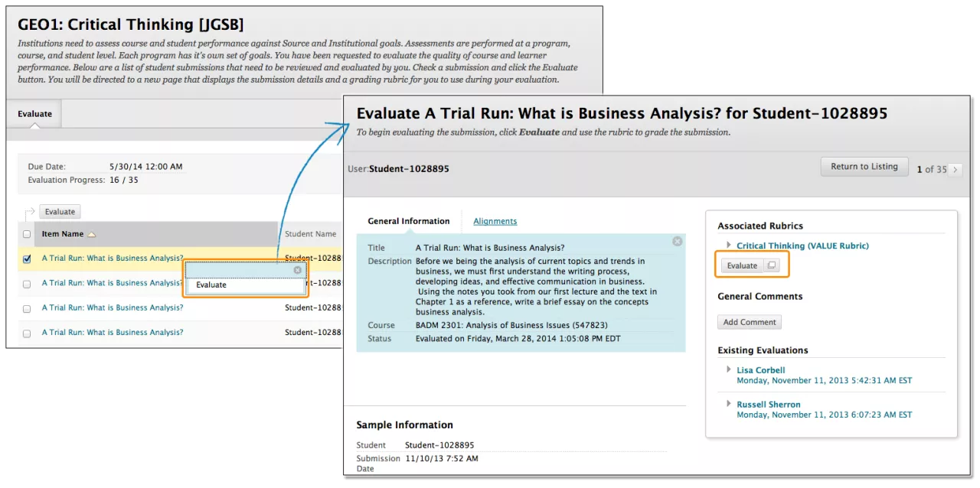980x488 pixels.
Task: Dismiss the Evaluate popup via its x icon
Action: coord(297,270)
